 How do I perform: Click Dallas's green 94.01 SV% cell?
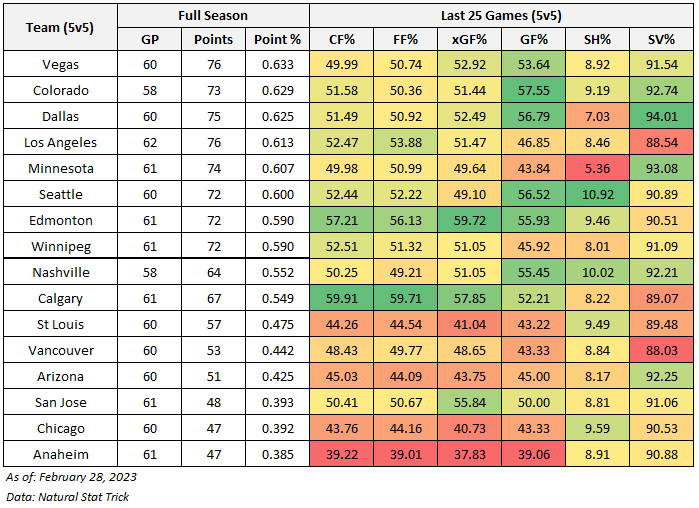pos(661,116)
